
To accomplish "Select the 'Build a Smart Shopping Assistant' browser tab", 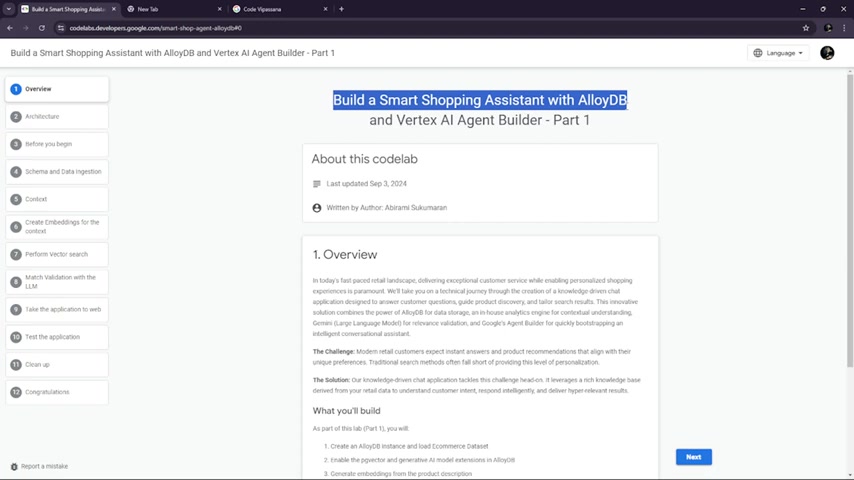I will point(69,9).
